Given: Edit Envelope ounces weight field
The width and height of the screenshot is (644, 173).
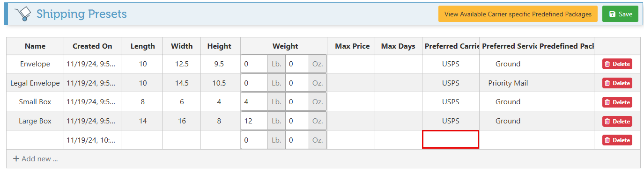Looking at the screenshot, I should (x=297, y=64).
